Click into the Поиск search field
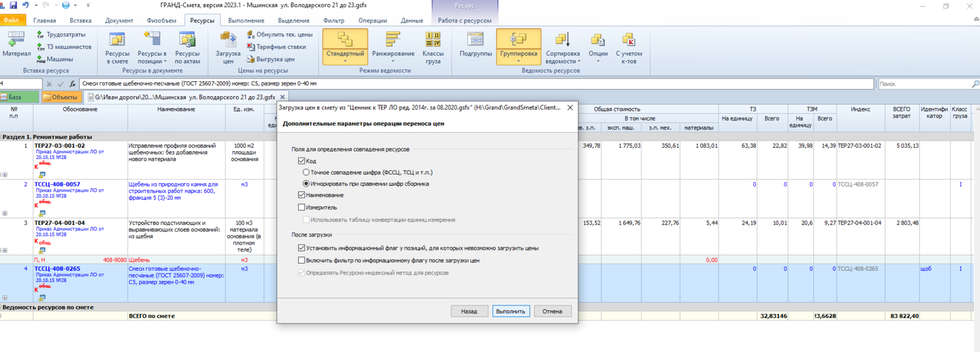The height and width of the screenshot is (352, 980). (923, 84)
